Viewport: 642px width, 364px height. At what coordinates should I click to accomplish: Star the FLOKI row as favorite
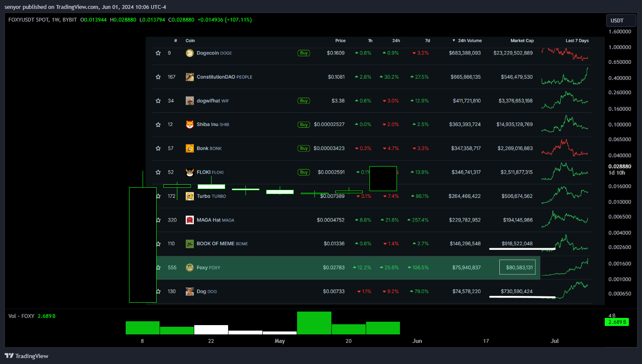tap(158, 172)
